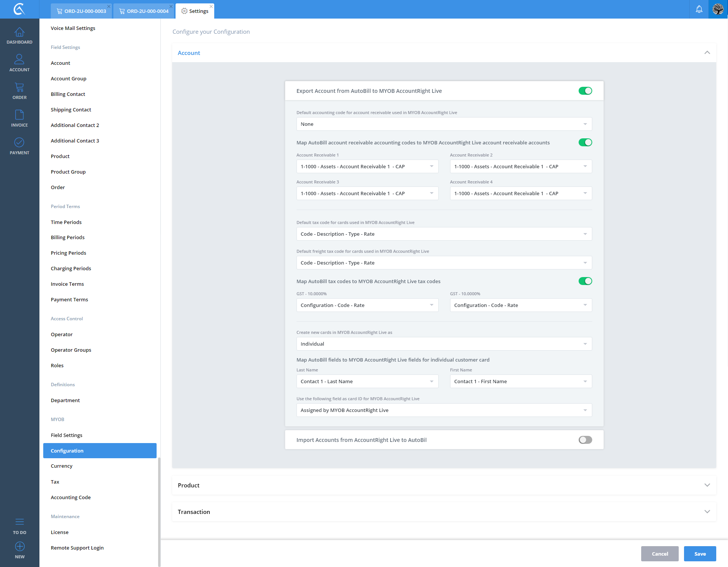
Task: Click the user profile avatar
Action: coord(718,9)
